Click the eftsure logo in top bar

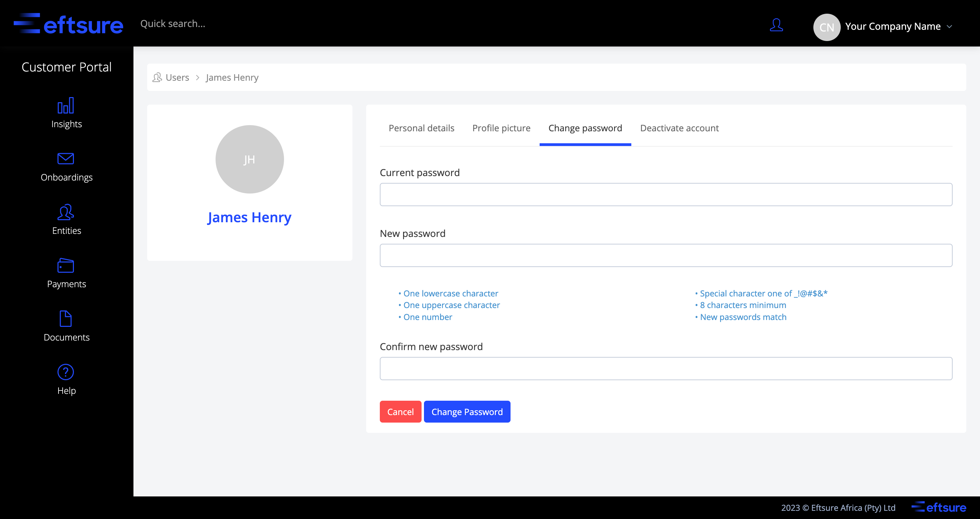[x=68, y=24]
